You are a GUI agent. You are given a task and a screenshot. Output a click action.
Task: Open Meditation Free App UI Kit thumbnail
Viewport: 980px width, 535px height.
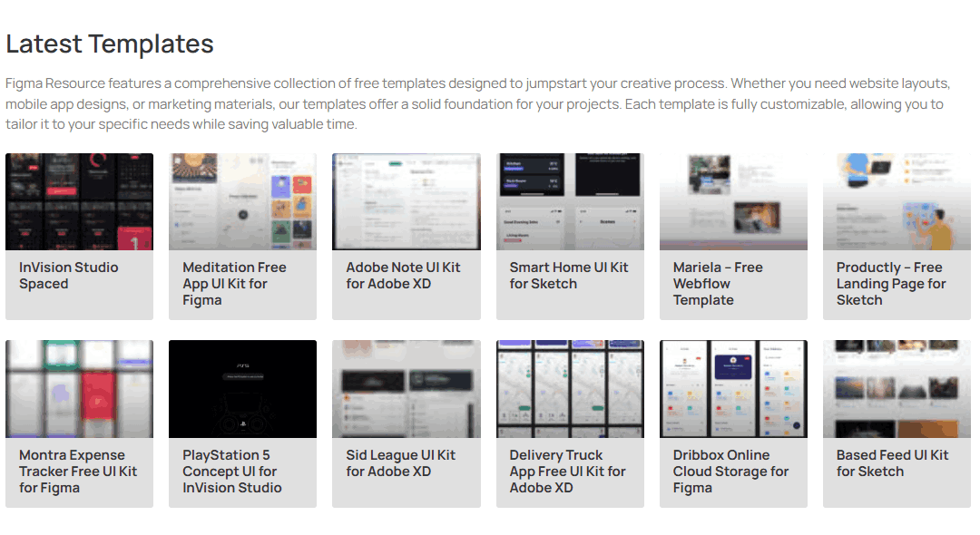242,201
